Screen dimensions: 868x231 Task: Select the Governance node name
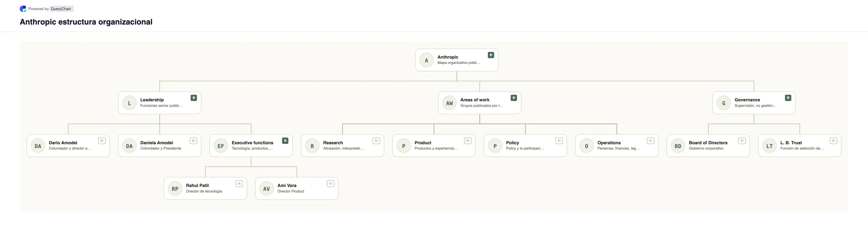pos(747,100)
